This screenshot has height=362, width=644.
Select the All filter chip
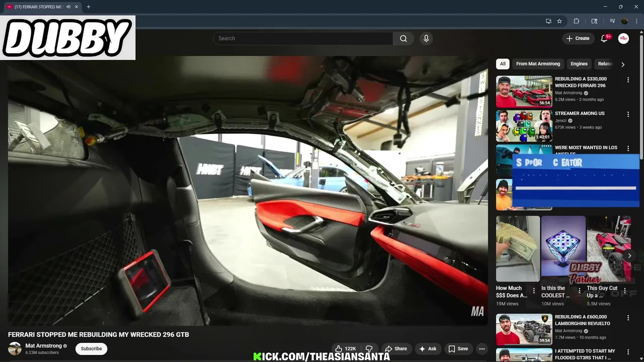[503, 64]
